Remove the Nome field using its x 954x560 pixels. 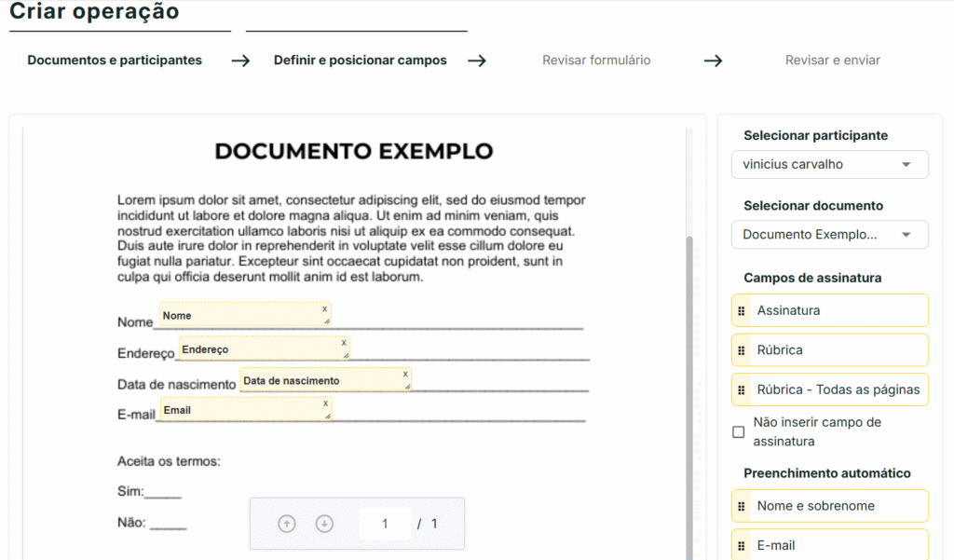click(325, 308)
